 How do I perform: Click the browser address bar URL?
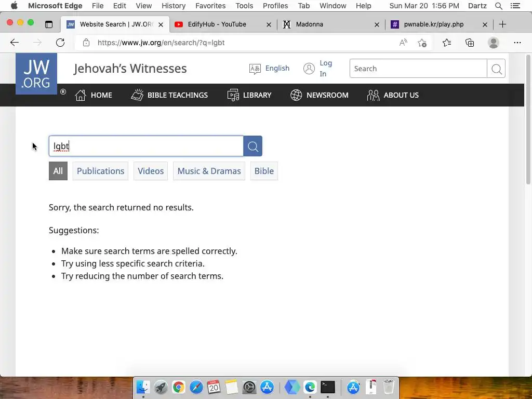click(x=161, y=43)
